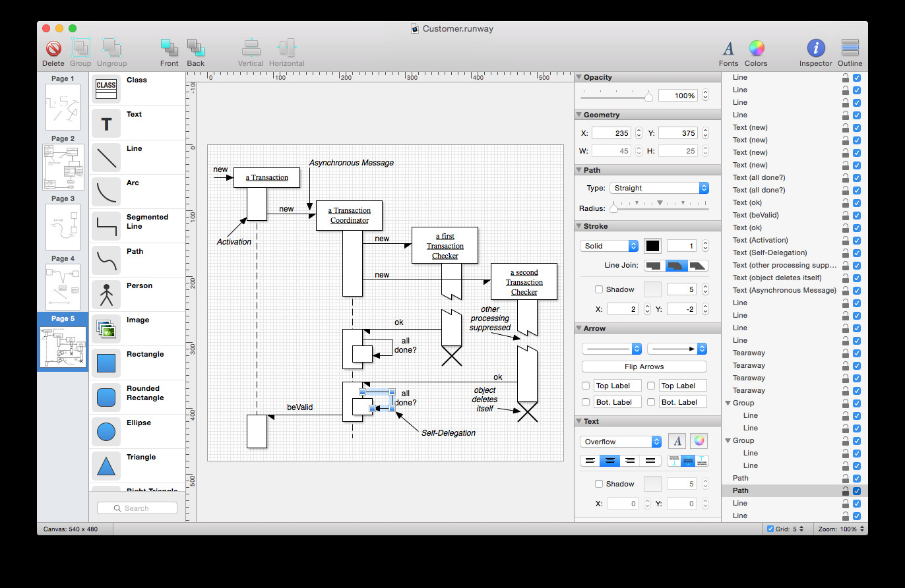Click the Ungroup toolbar icon
The width and height of the screenshot is (905, 588).
(111, 47)
